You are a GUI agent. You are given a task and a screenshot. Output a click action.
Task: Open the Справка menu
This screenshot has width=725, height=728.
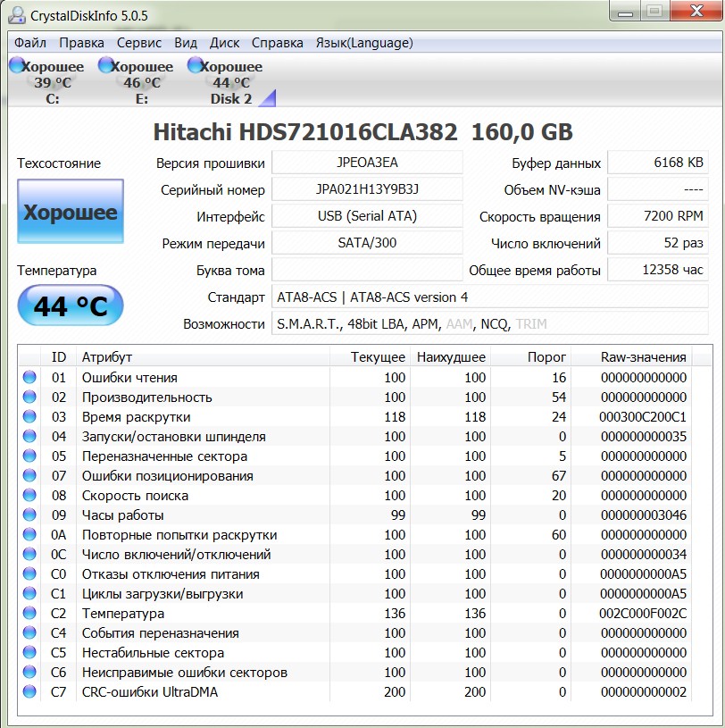click(277, 43)
